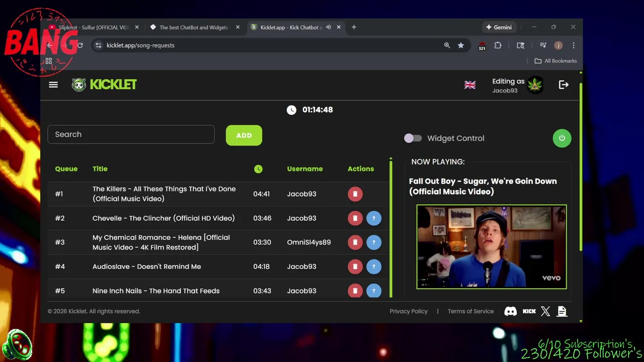Image resolution: width=644 pixels, height=362 pixels.
Task: Open the X (Twitter) footer link
Action: [545, 311]
